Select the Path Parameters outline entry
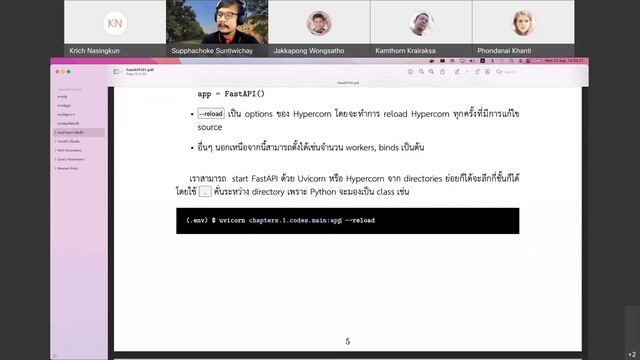Screen dimensions: 640x360 (69, 150)
